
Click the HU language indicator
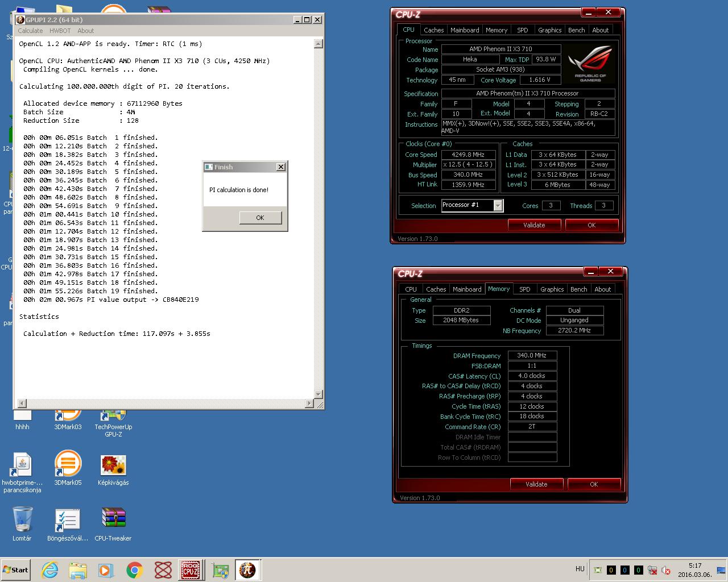click(580, 568)
